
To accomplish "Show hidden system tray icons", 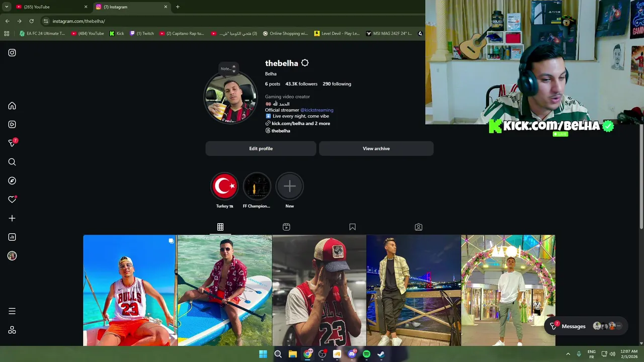I will click(x=568, y=354).
